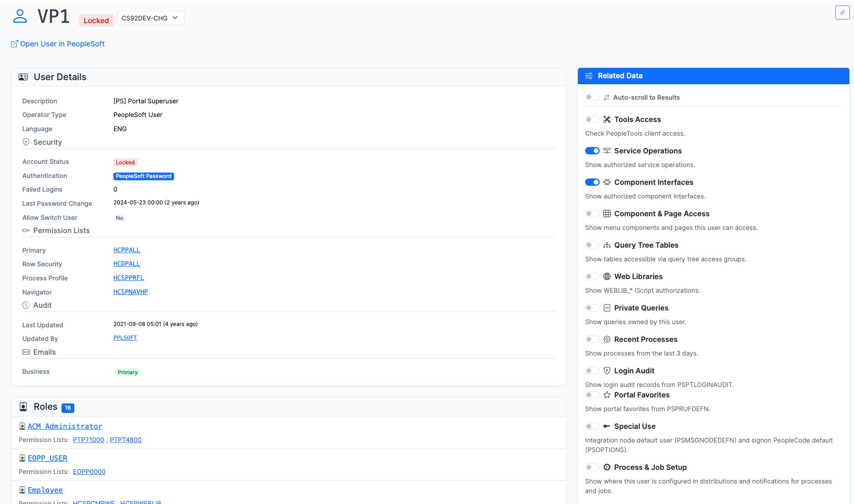Image resolution: width=854 pixels, height=504 pixels.
Task: Enable Recent Processes toggle
Action: (x=592, y=339)
